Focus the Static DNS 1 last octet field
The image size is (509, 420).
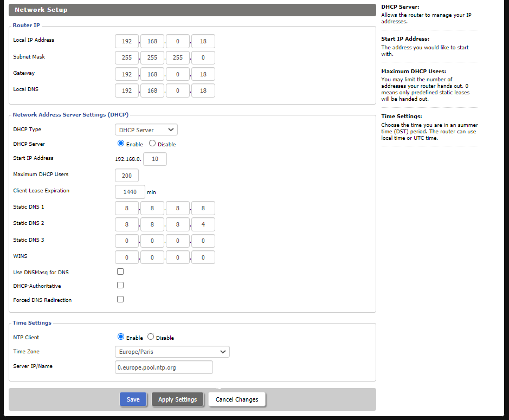click(203, 208)
